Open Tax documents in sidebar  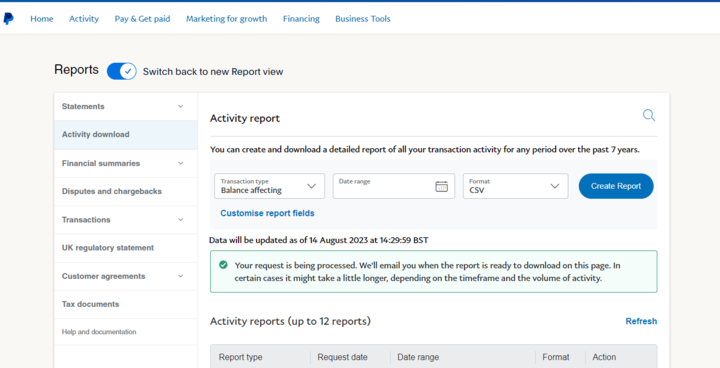pos(126,304)
